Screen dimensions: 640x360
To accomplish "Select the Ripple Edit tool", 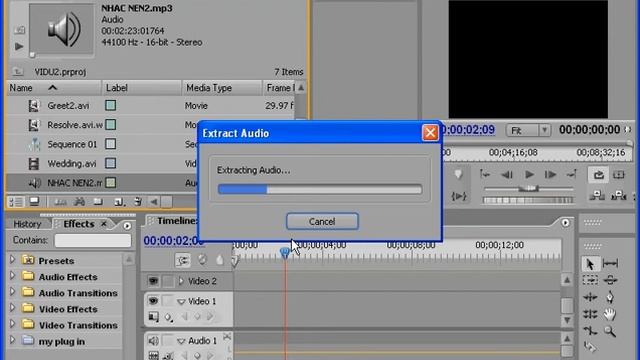I will (590, 297).
